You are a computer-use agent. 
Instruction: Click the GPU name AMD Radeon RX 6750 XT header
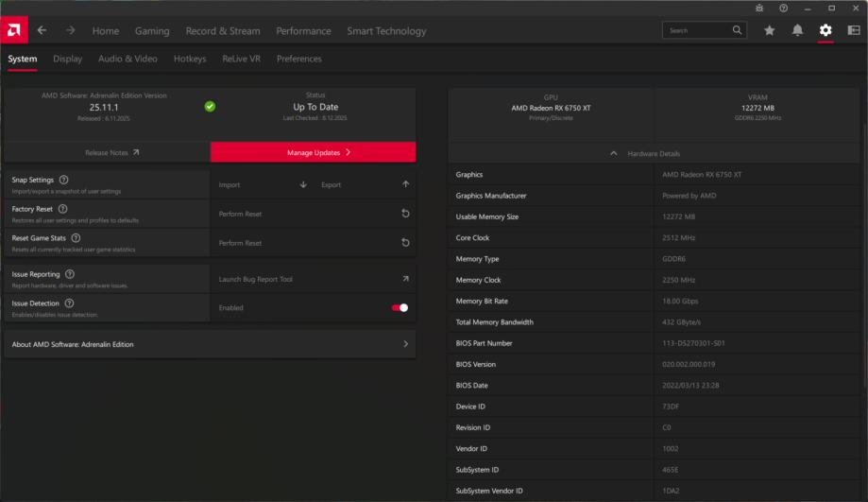coord(551,108)
